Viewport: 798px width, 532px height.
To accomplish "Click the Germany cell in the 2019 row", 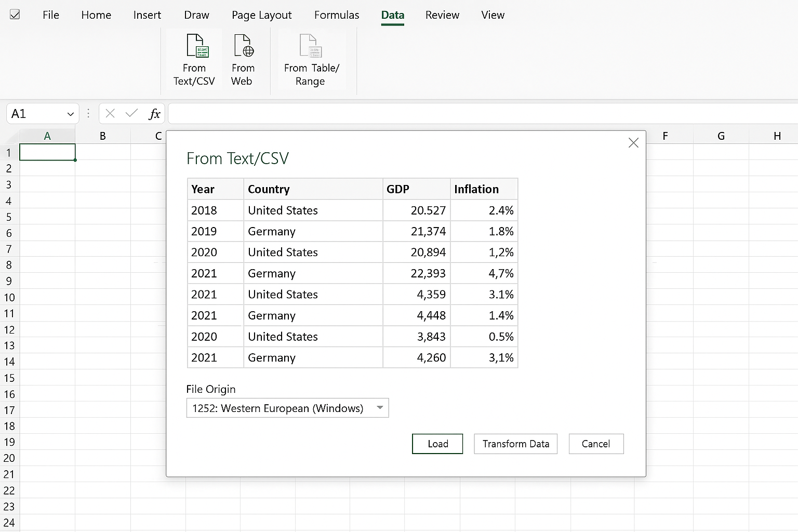I will point(313,231).
